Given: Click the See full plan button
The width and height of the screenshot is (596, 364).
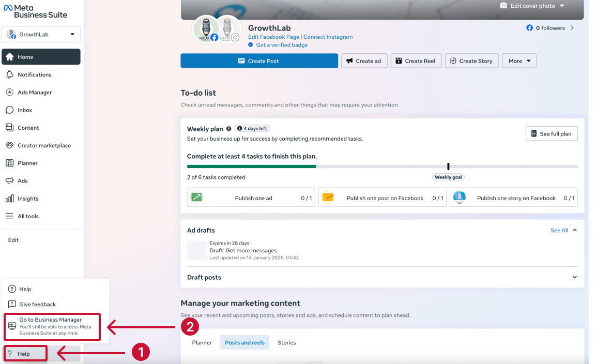Looking at the screenshot, I should pyautogui.click(x=552, y=133).
